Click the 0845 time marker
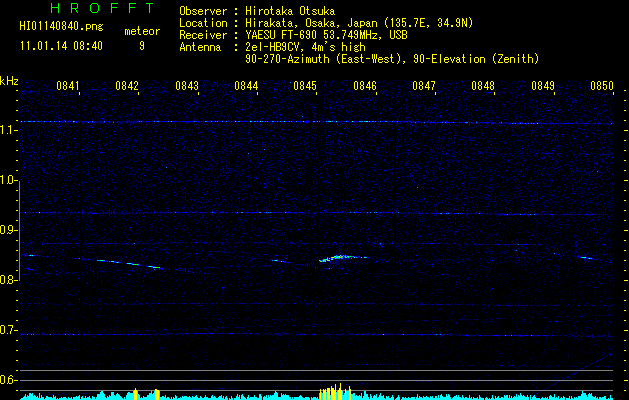 (305, 86)
